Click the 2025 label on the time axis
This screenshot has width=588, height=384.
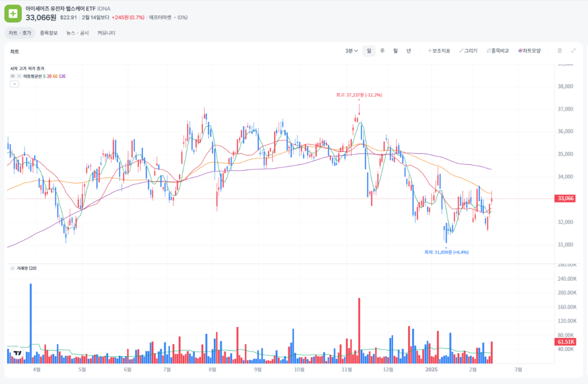tap(431, 369)
